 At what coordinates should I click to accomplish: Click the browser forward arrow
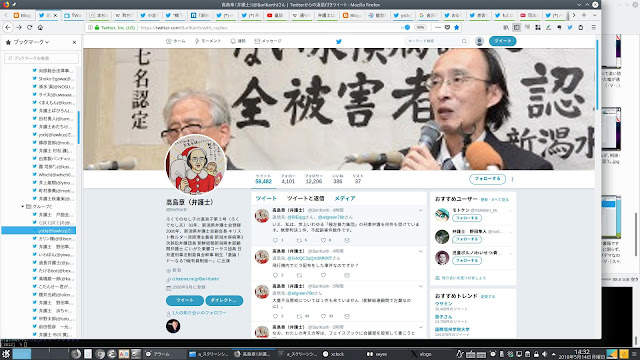point(19,27)
